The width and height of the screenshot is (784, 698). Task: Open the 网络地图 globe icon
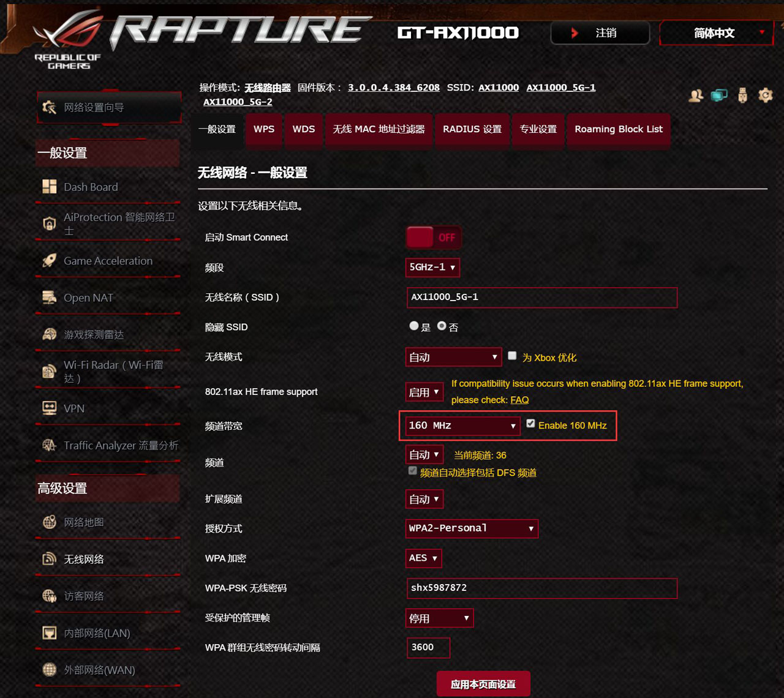(50, 522)
